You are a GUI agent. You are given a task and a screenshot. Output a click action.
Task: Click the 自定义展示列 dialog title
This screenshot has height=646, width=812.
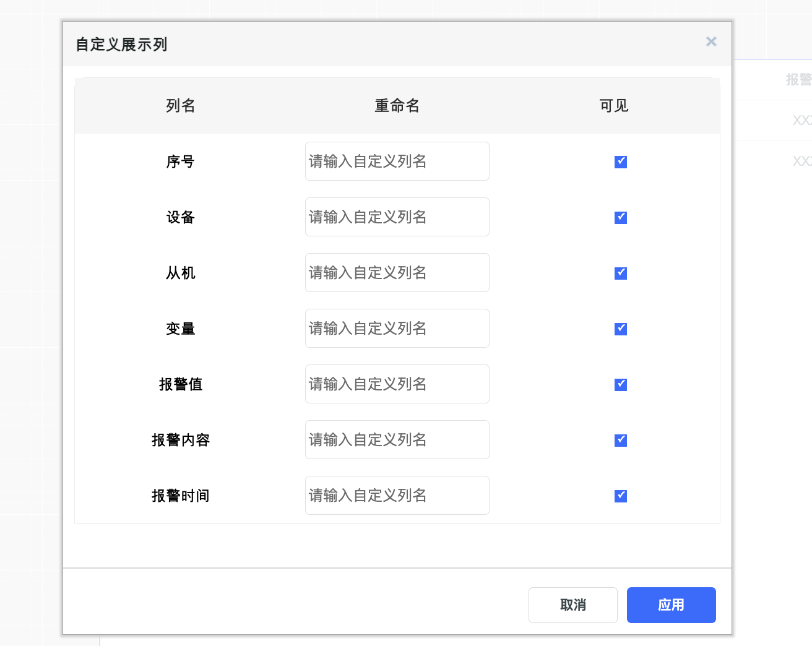pyautogui.click(x=121, y=45)
